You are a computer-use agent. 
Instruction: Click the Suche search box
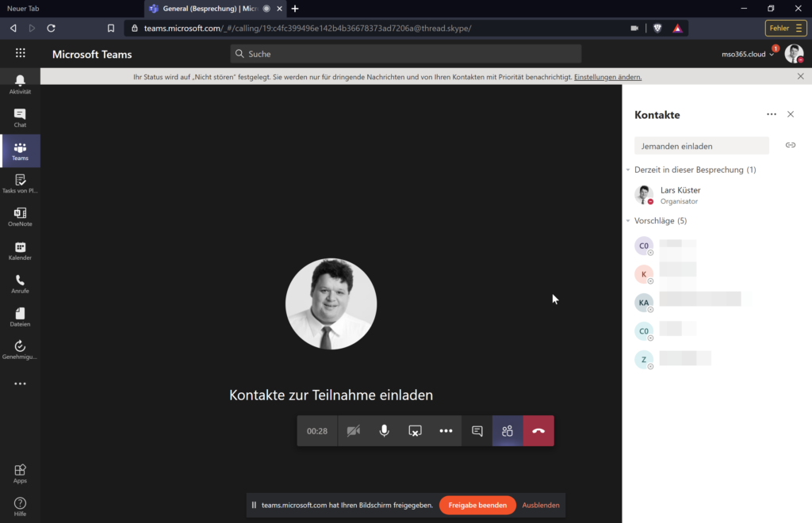406,54
